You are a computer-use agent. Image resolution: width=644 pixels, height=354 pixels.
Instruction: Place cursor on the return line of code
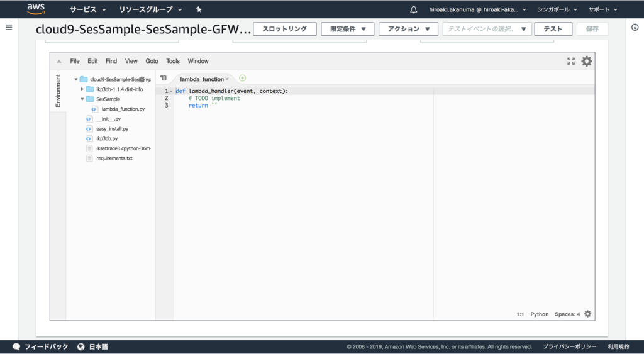[x=203, y=106]
